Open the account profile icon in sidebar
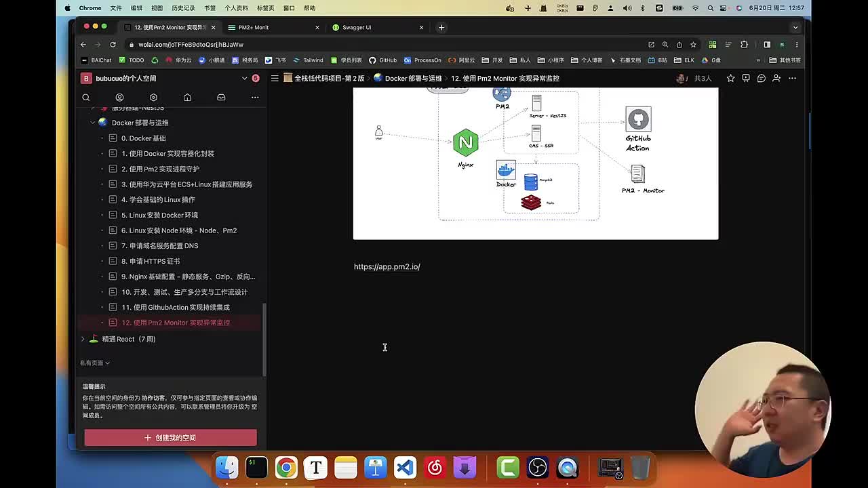This screenshot has height=488, width=868. (119, 98)
